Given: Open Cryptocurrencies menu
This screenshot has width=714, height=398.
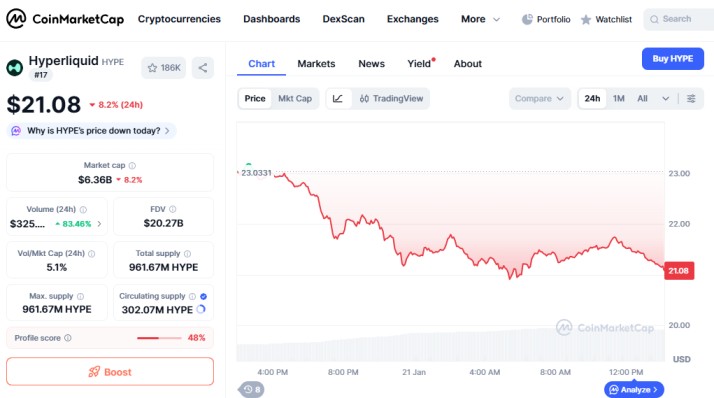Looking at the screenshot, I should pyautogui.click(x=179, y=19).
